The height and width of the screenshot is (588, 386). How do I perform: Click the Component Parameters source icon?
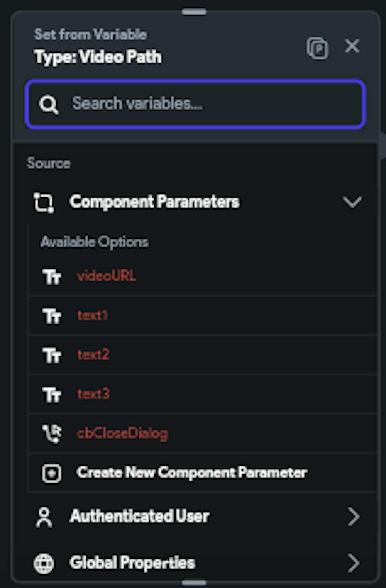click(x=44, y=202)
